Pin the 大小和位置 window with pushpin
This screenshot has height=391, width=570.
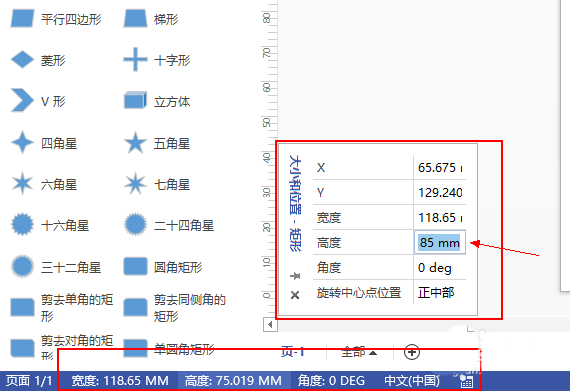click(x=295, y=276)
